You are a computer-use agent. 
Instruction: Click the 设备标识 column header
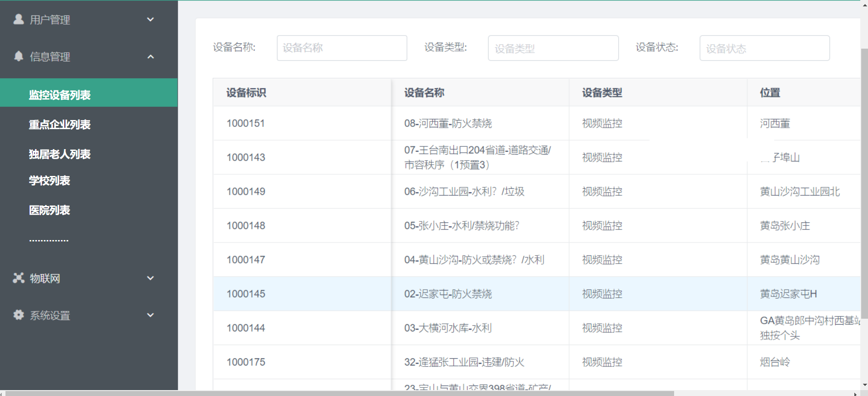[246, 93]
